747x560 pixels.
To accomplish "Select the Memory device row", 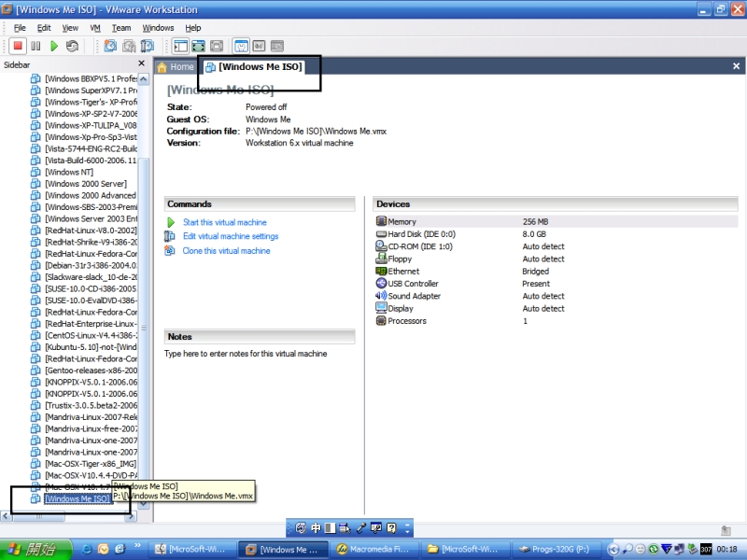I will (x=556, y=221).
